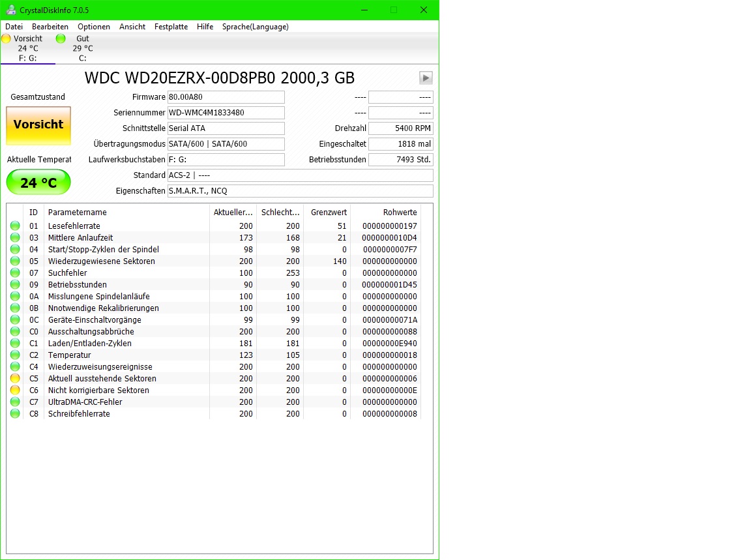Sort by the Rohwerte column header
This screenshot has height=560, width=751.
(385, 213)
